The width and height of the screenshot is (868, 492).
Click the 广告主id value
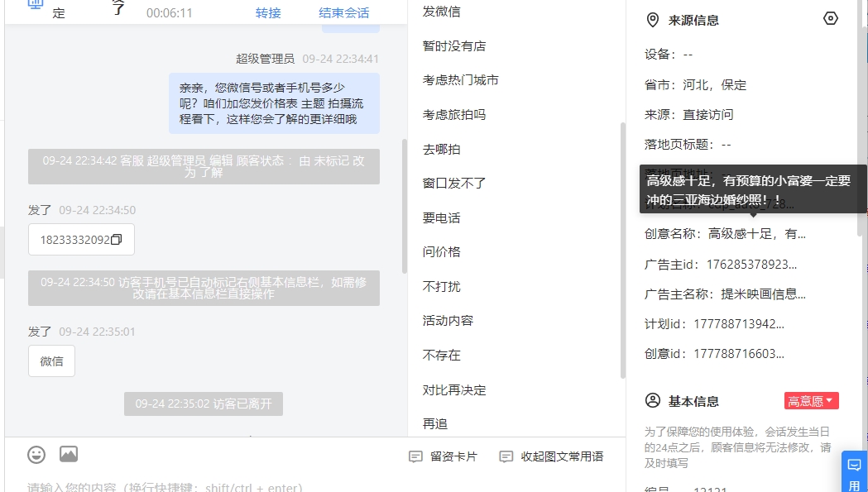pos(751,264)
